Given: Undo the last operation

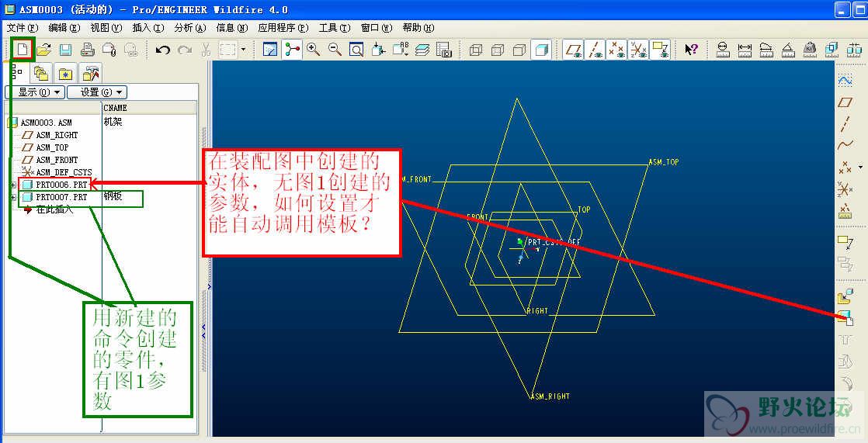Looking at the screenshot, I should pyautogui.click(x=163, y=50).
